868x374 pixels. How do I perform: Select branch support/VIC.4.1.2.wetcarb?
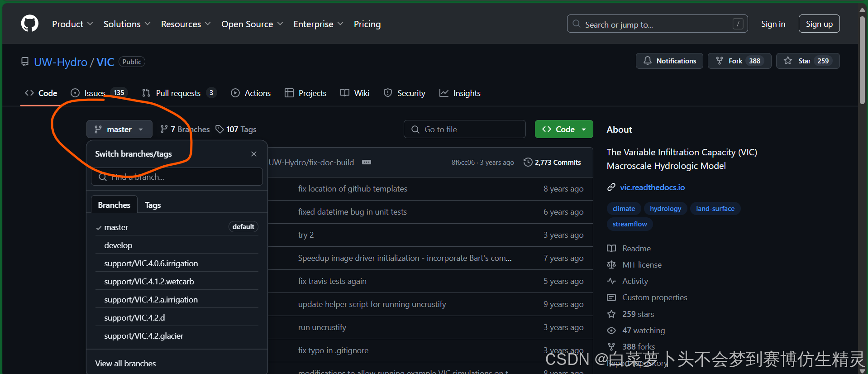(x=177, y=281)
